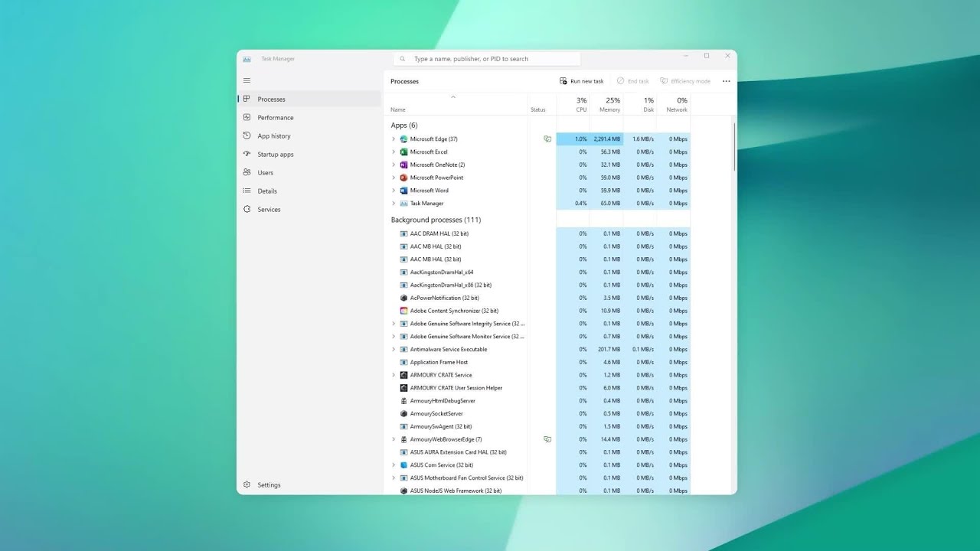
Task: Open the Services page
Action: pyautogui.click(x=309, y=210)
